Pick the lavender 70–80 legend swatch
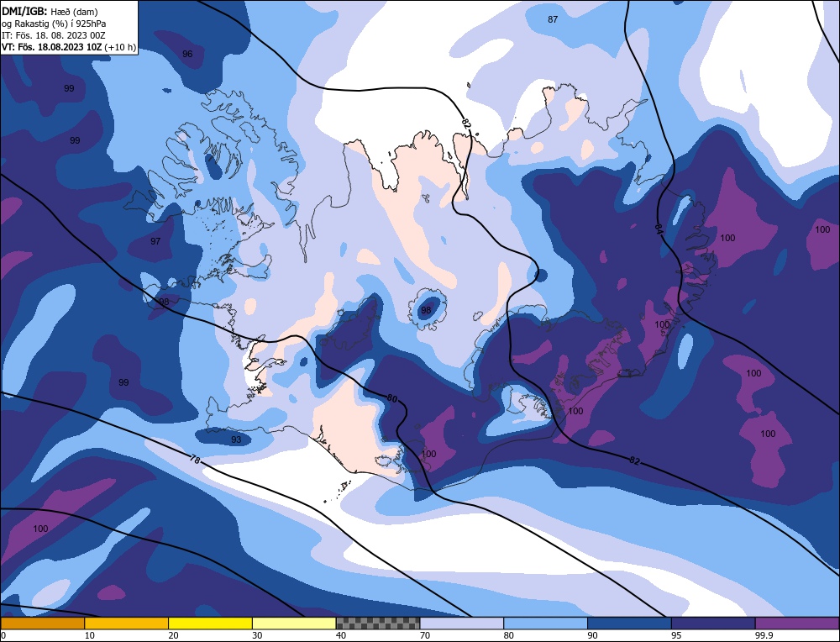This screenshot has height=642, width=840. point(462,624)
